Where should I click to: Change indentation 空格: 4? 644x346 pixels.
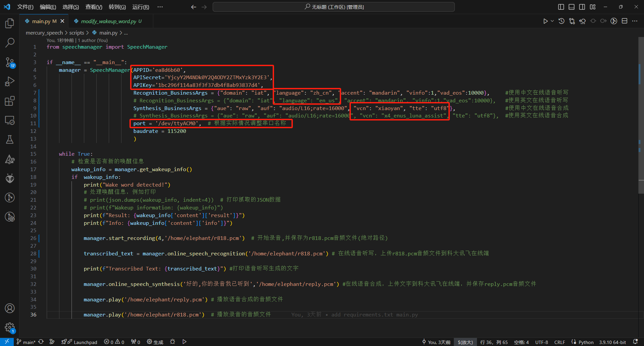coord(521,342)
